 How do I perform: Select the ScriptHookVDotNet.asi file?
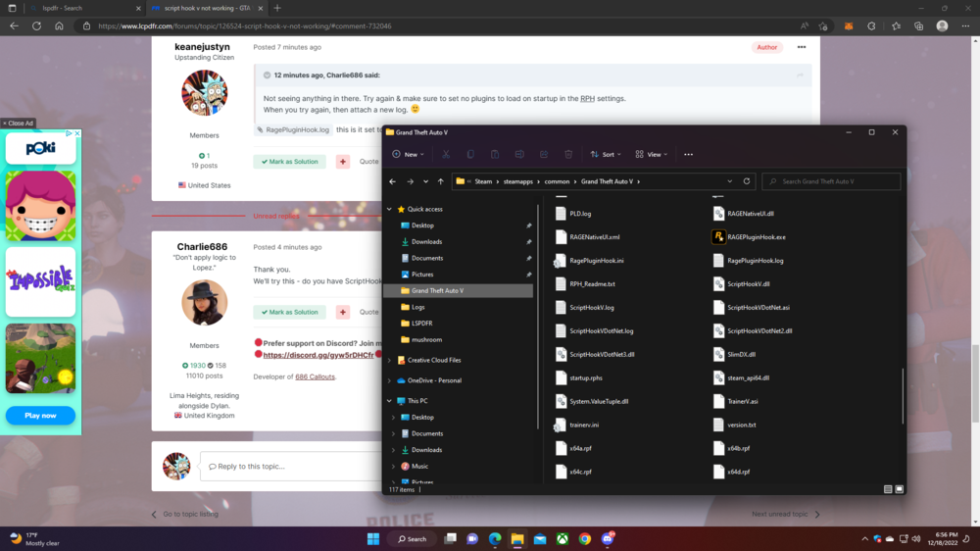point(751,307)
